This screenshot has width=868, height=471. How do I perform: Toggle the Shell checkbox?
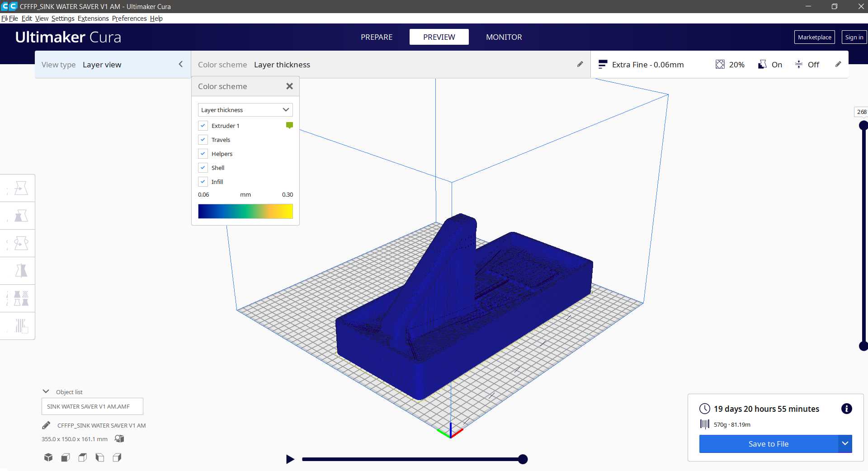click(x=203, y=168)
